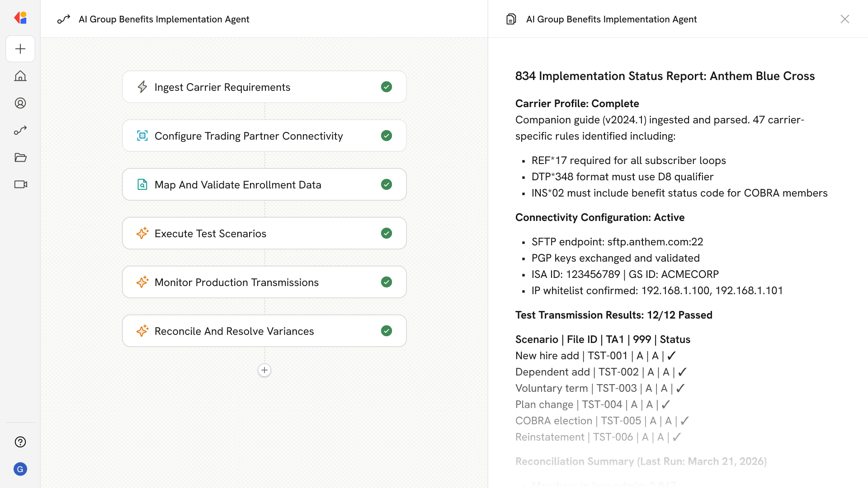Add a new step with the circular plus button
Viewport: 868px width, 488px height.
[264, 370]
